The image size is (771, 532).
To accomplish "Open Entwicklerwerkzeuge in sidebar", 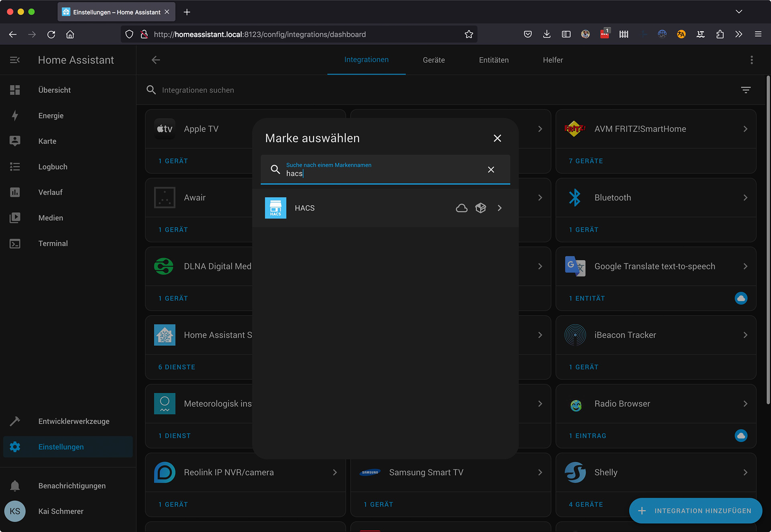I will pyautogui.click(x=73, y=421).
